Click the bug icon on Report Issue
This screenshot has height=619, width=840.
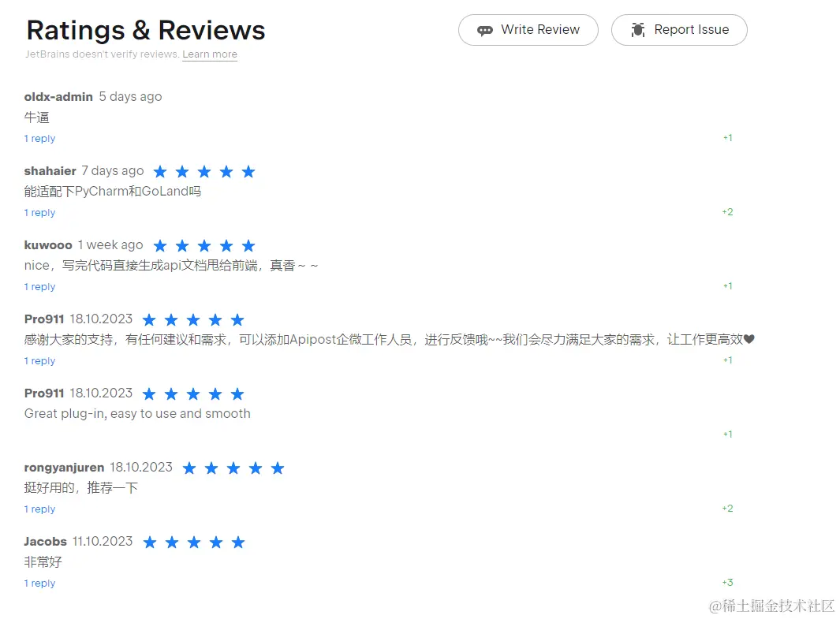point(637,29)
